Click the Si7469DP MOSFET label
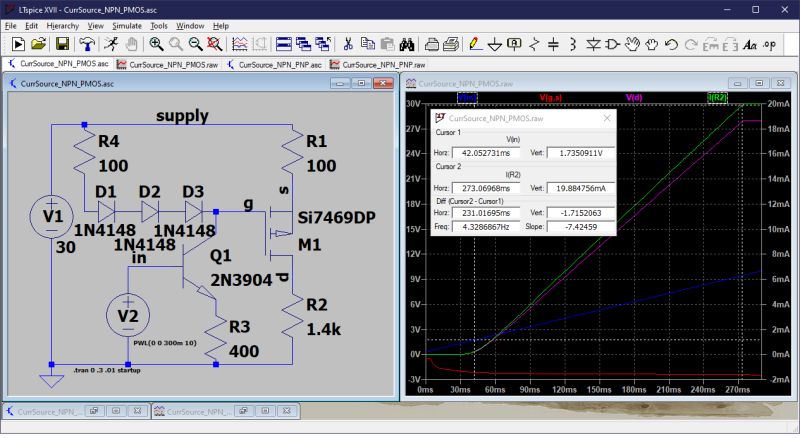Viewport: 800px width, 438px height. coord(336,217)
